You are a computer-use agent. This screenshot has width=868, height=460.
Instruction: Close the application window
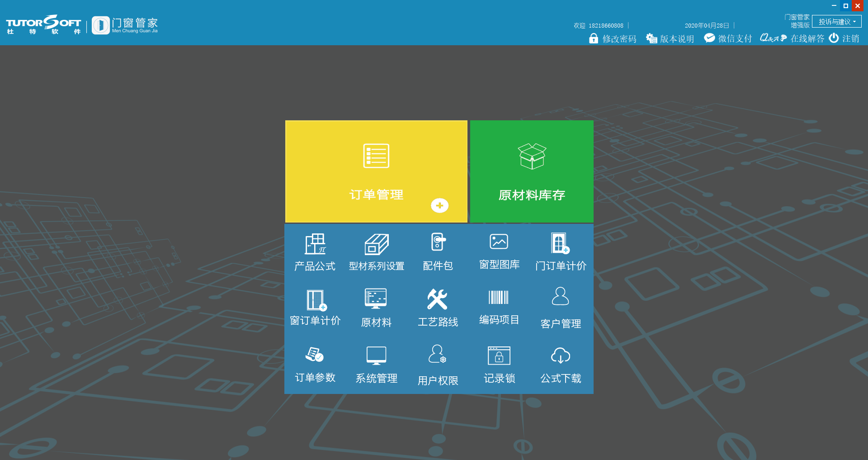[x=858, y=6]
